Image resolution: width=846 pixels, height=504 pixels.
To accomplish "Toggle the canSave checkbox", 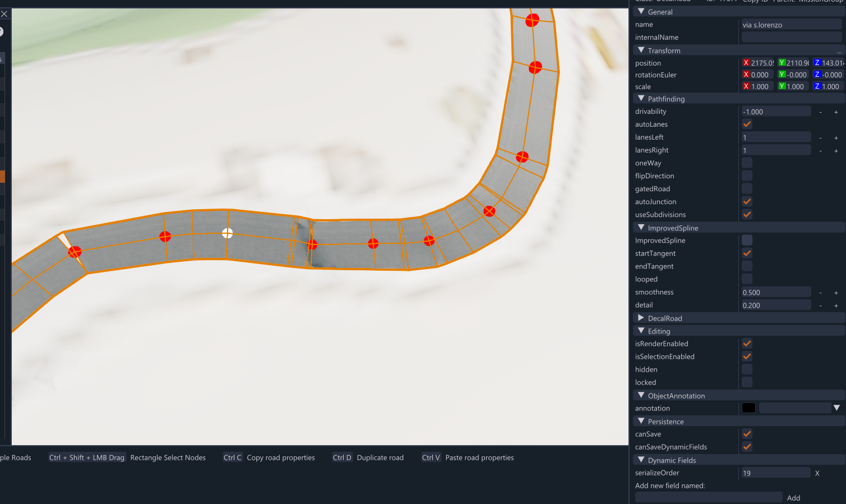I will pyautogui.click(x=747, y=434).
